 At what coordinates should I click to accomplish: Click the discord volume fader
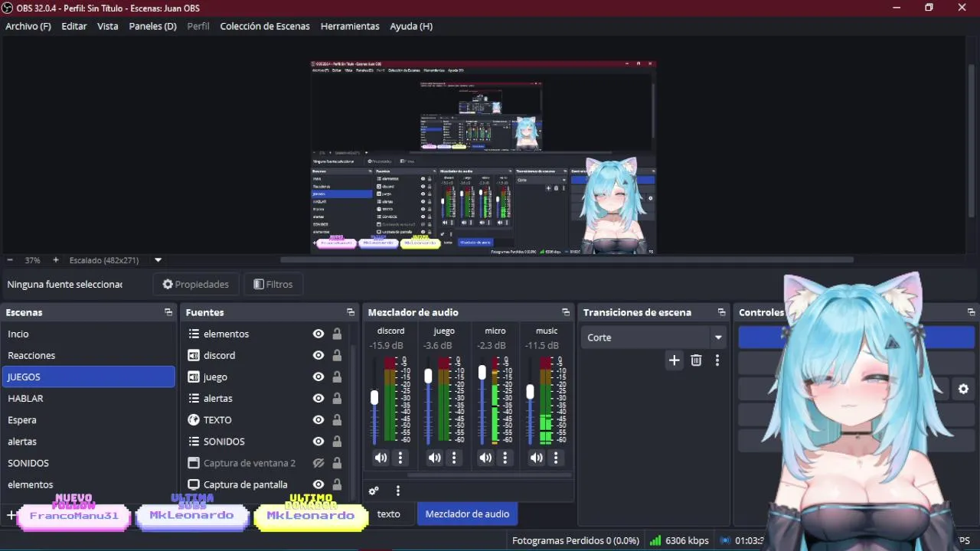[374, 397]
